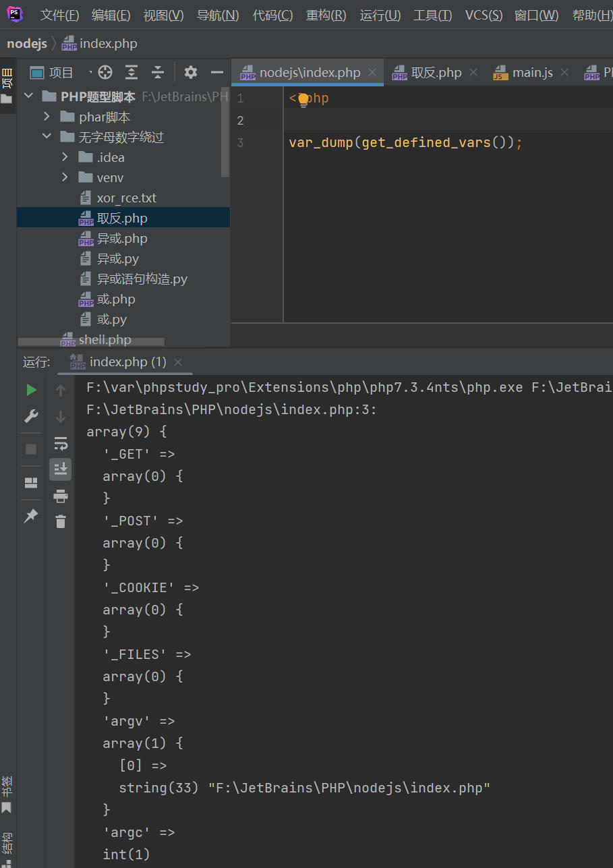Open the 视图(V) menu

(164, 15)
